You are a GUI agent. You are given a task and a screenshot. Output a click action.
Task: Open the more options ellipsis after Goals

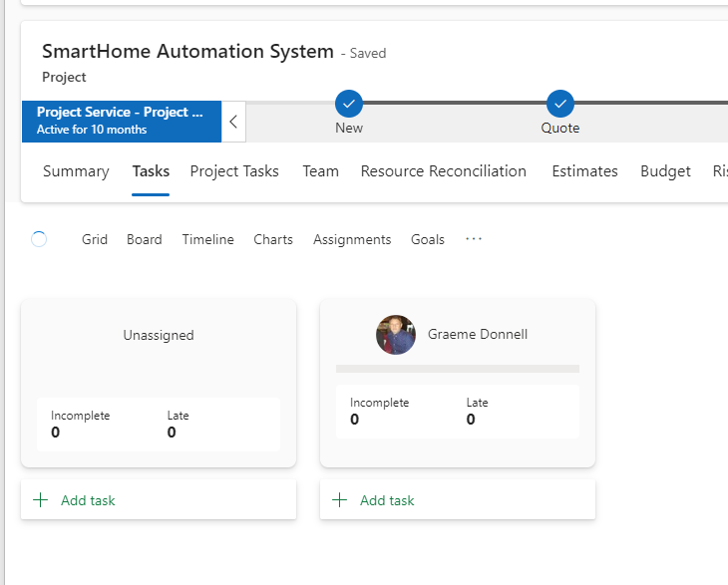[x=474, y=239]
